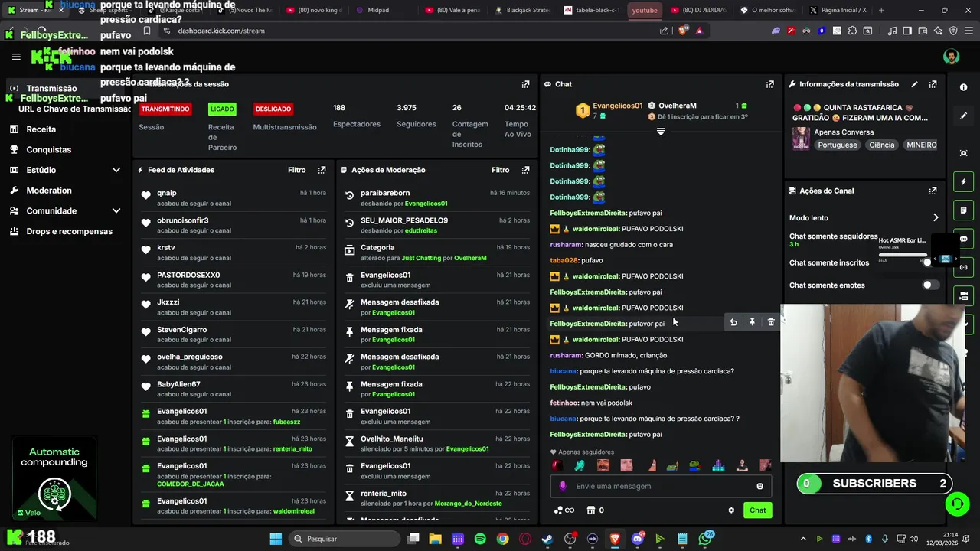Image resolution: width=980 pixels, height=551 pixels.
Task: Click user waldomiroleal in activity feed
Action: pos(294,510)
